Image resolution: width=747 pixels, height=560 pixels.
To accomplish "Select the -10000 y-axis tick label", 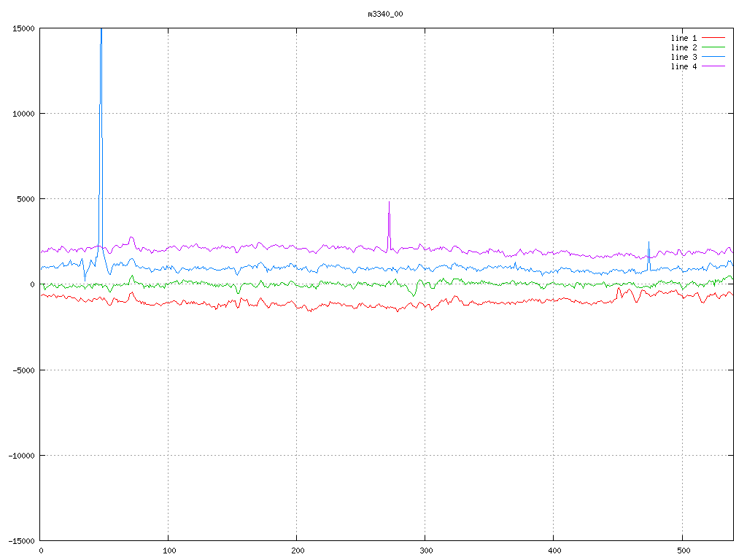I will coord(20,455).
